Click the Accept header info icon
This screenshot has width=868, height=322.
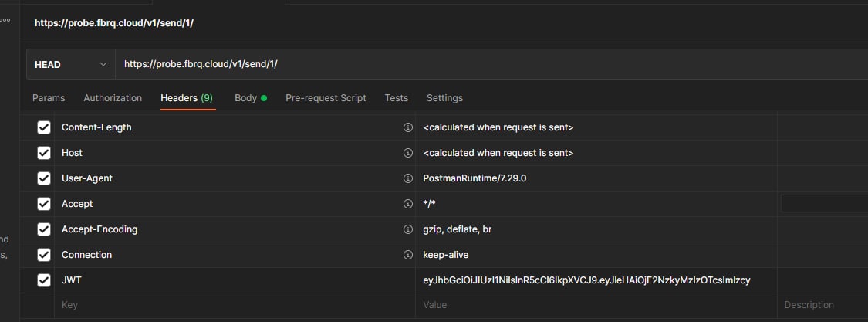(408, 204)
